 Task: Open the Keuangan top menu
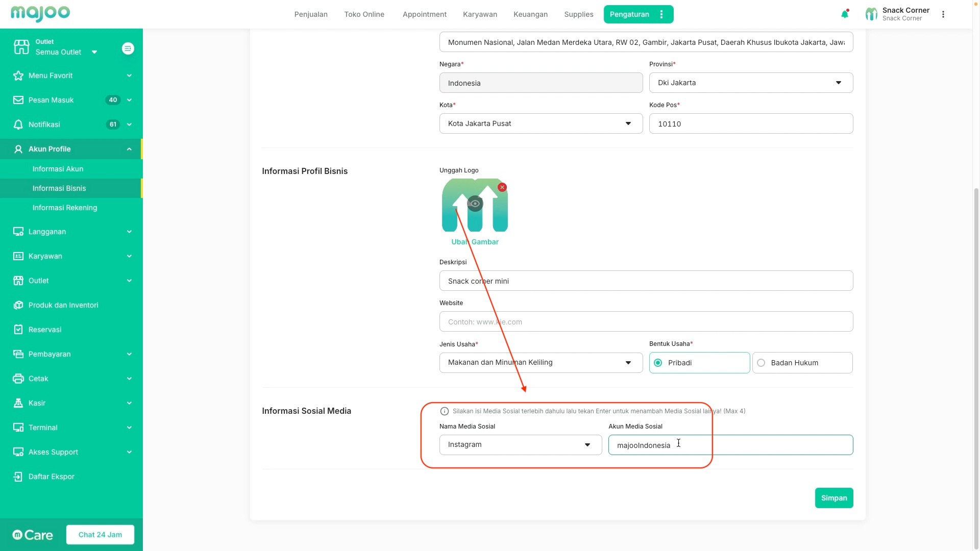(x=530, y=14)
